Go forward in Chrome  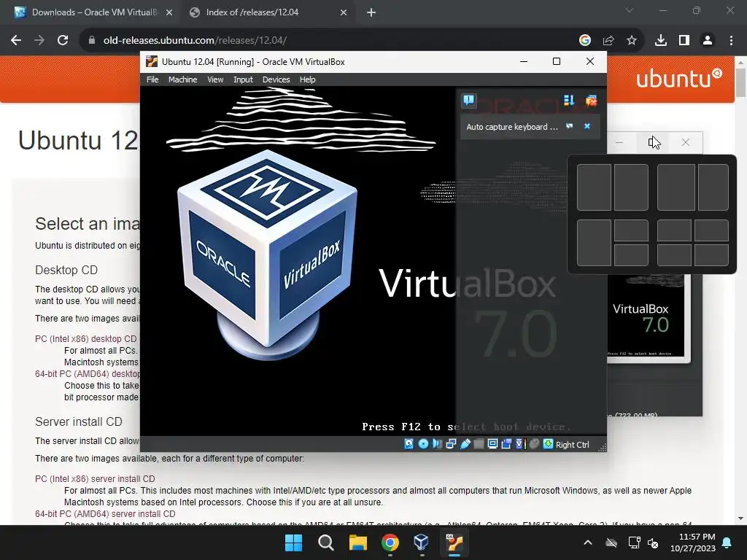(x=39, y=40)
